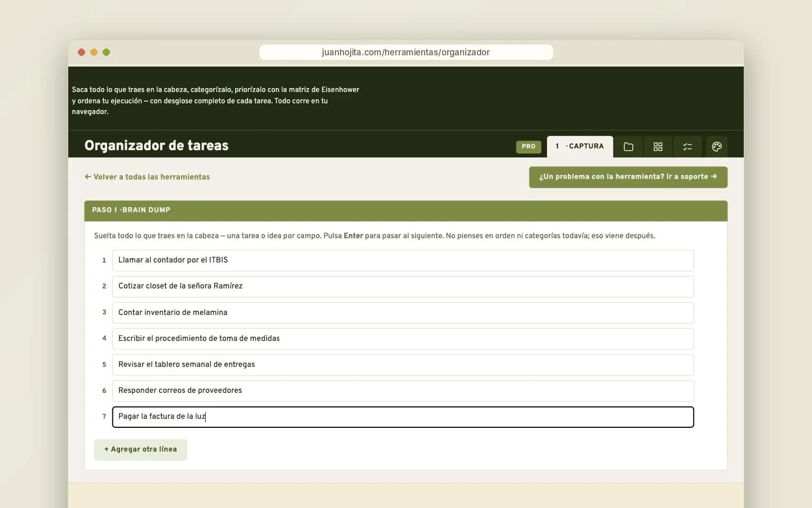
Task: Focus the field Escribir el procedimiento de toma de medidas
Action: pyautogui.click(x=403, y=338)
